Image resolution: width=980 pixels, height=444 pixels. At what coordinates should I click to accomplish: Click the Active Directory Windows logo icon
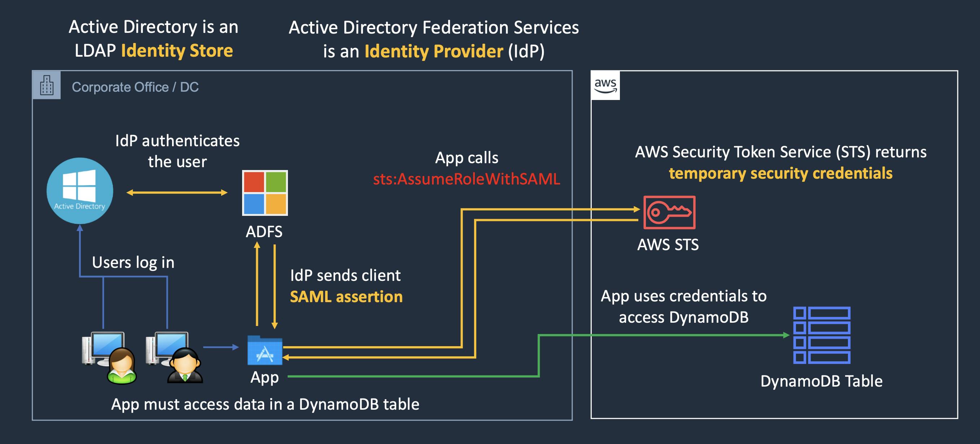tap(79, 191)
